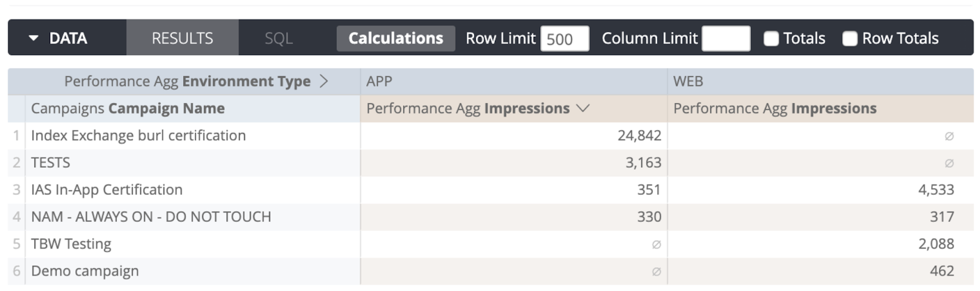Select the Index Exchange burl certification row

click(x=138, y=135)
